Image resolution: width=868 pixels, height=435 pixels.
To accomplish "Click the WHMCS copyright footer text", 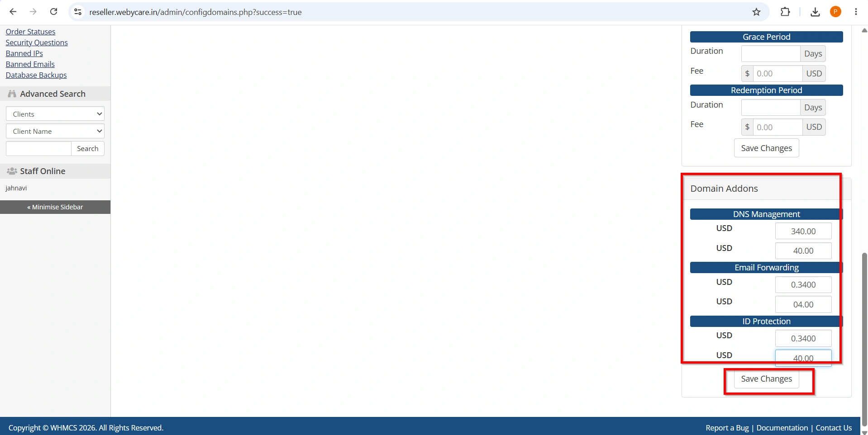I will pyautogui.click(x=86, y=428).
